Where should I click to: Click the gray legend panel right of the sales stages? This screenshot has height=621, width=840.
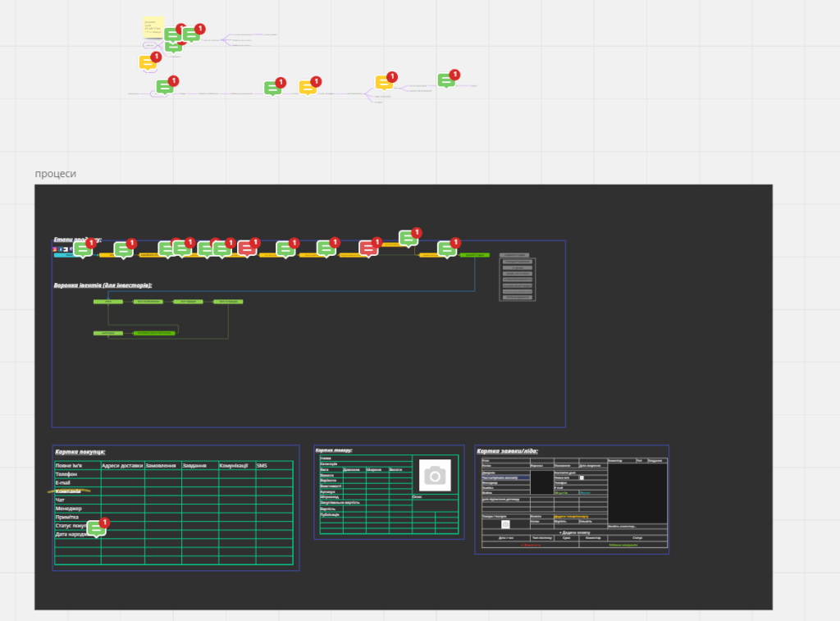coord(517,277)
